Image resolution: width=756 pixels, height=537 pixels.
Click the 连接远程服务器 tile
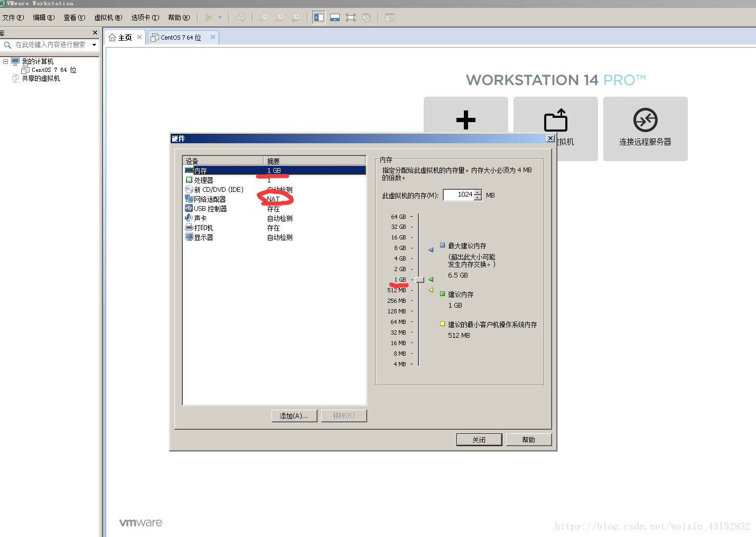pos(646,129)
